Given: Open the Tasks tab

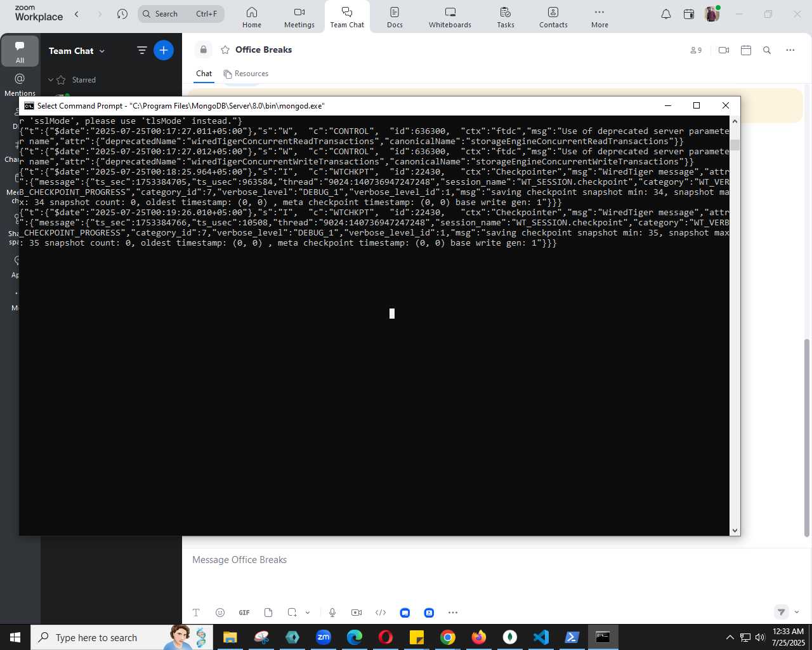Looking at the screenshot, I should (x=506, y=17).
